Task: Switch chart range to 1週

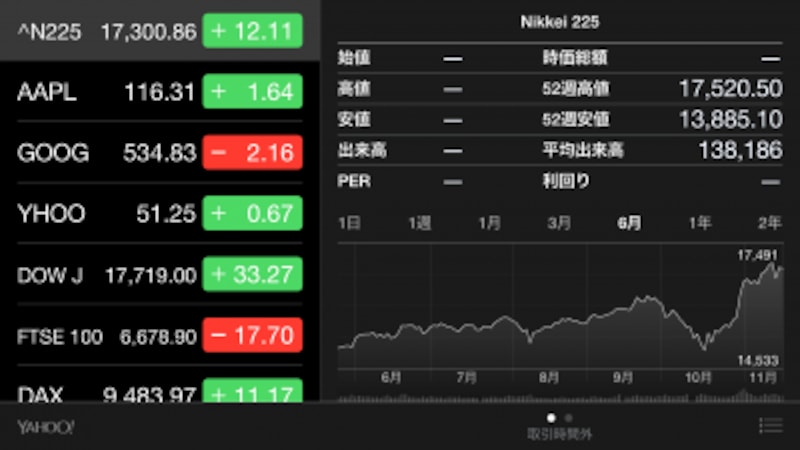Action: pos(419,223)
